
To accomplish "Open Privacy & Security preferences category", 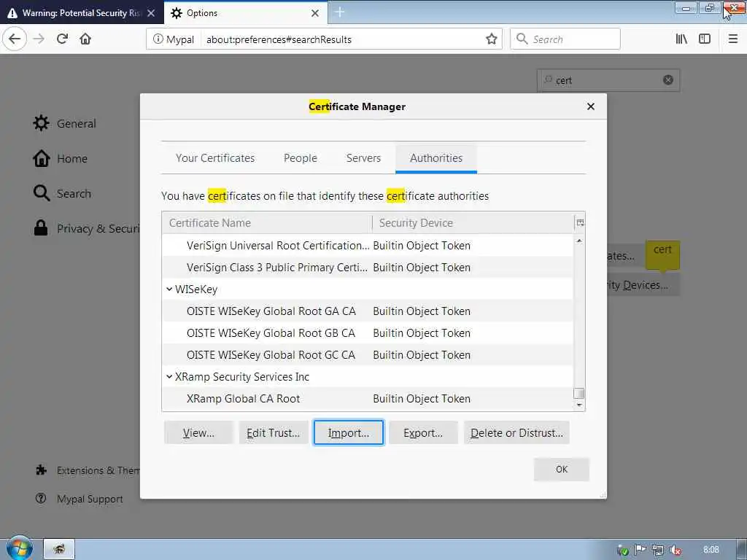I will point(86,228).
